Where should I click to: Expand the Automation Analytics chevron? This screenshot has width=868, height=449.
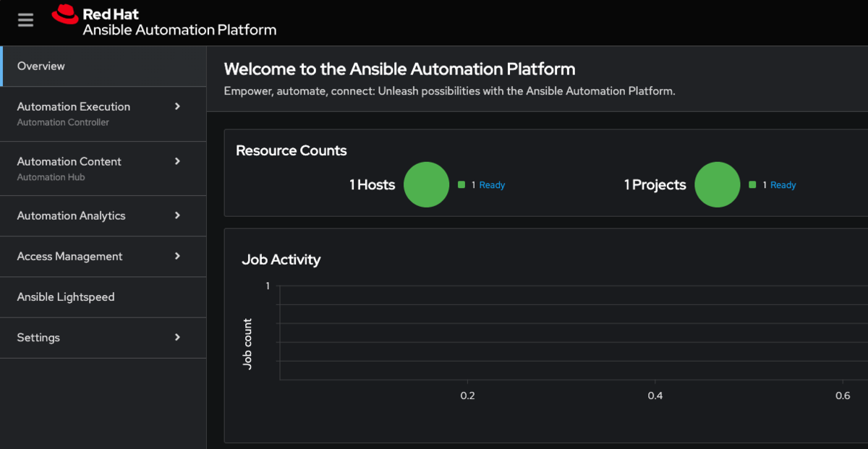pos(177,215)
